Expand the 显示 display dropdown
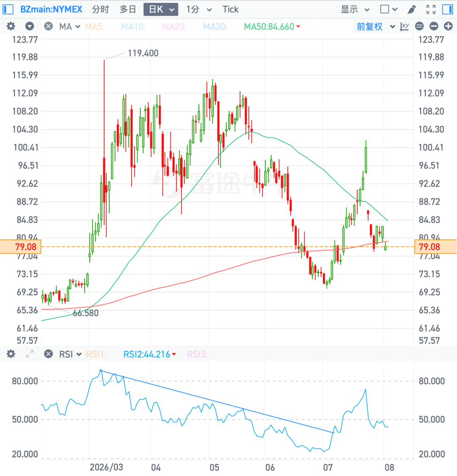The width and height of the screenshot is (457, 476). [355, 9]
